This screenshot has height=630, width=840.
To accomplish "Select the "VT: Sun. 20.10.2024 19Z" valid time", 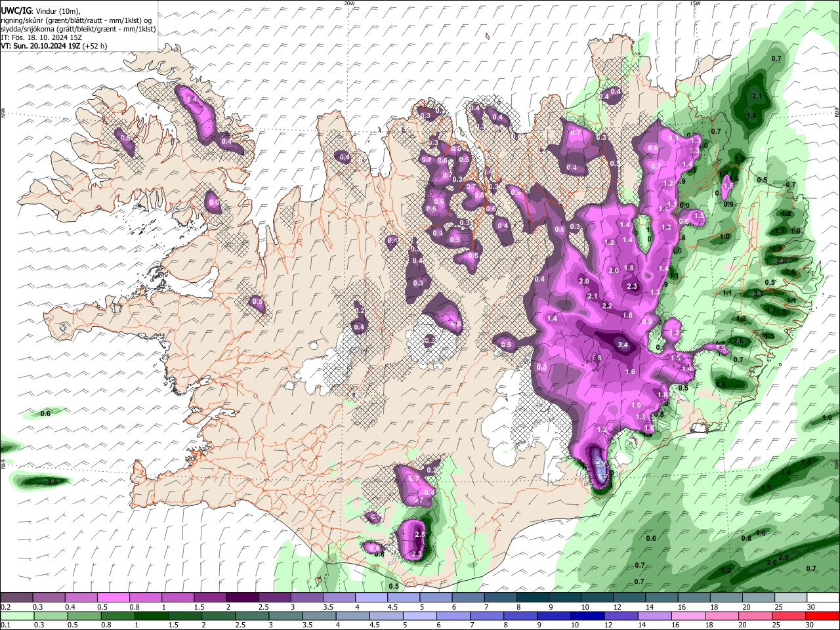I will click(41, 46).
